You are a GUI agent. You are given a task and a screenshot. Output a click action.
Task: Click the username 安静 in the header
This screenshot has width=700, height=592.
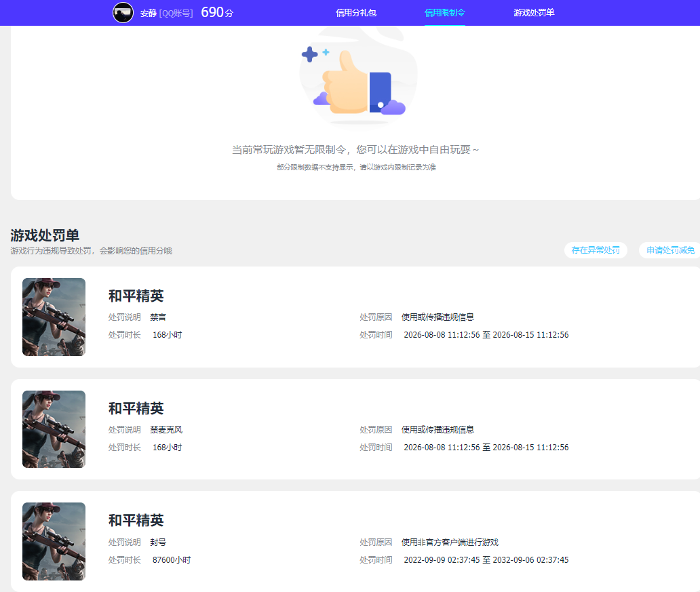pos(149,14)
